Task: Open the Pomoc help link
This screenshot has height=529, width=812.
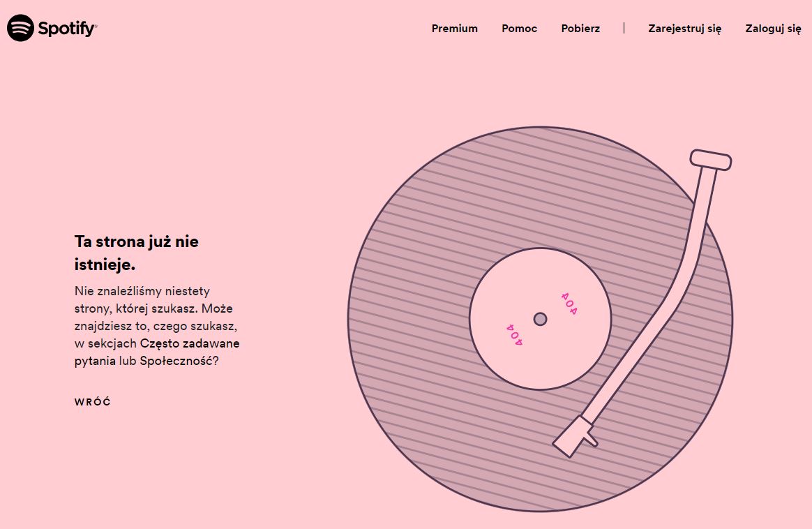Action: (520, 29)
